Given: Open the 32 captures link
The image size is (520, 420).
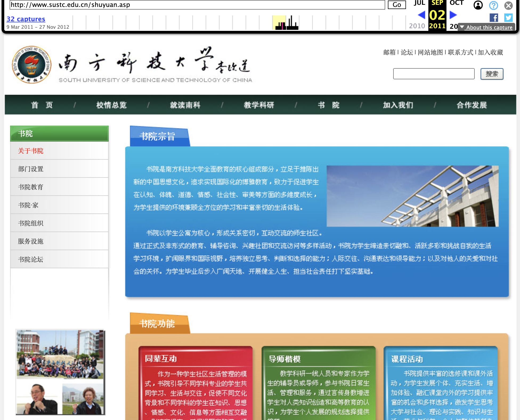Looking at the screenshot, I should [x=26, y=19].
